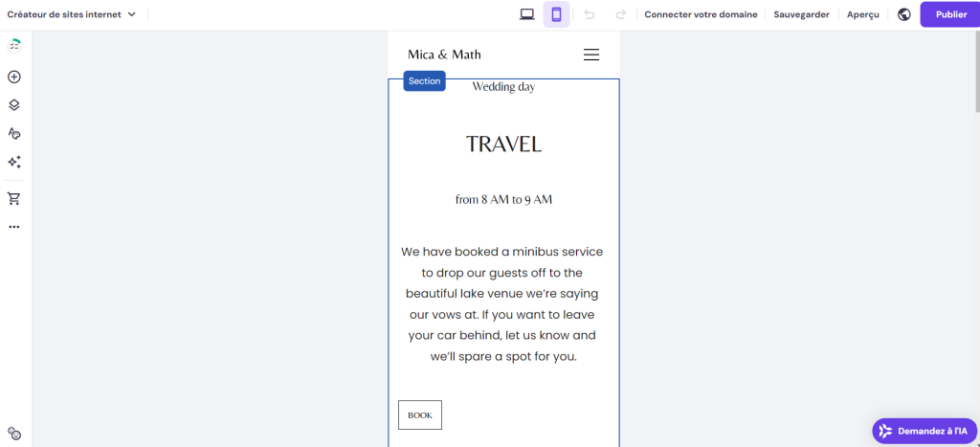Switch to desktop view icon
Viewport: 980px width, 447px height.
point(527,14)
